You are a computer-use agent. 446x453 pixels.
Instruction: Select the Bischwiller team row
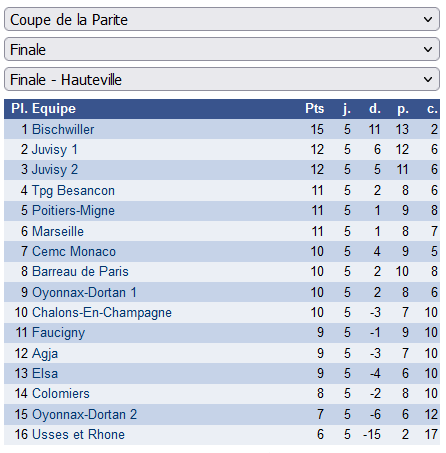(x=222, y=129)
